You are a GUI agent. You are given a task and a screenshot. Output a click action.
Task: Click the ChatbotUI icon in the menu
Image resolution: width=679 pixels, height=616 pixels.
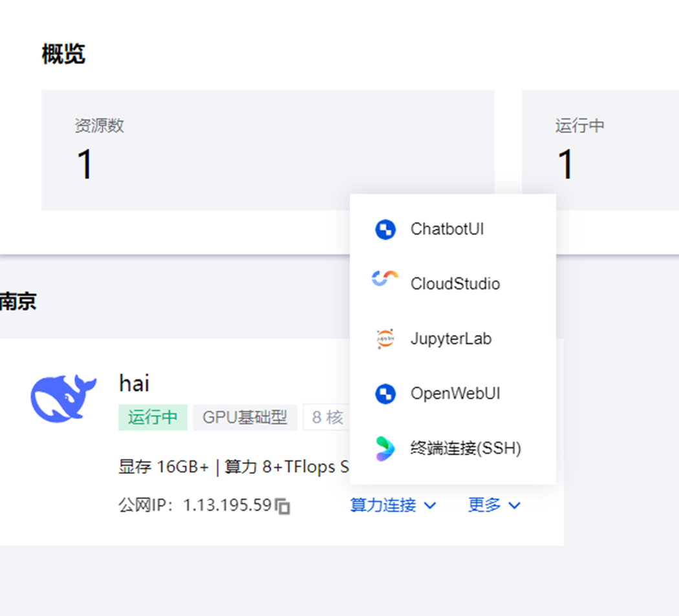tap(384, 229)
